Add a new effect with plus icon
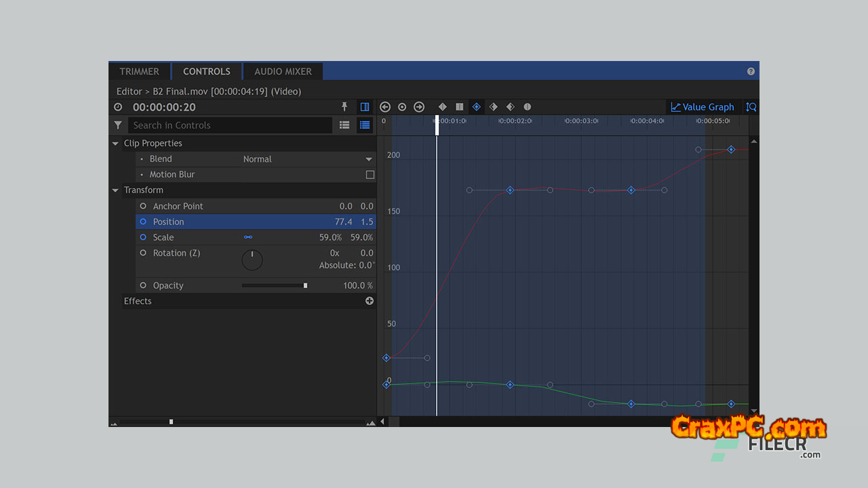Image resolution: width=868 pixels, height=488 pixels. point(370,301)
